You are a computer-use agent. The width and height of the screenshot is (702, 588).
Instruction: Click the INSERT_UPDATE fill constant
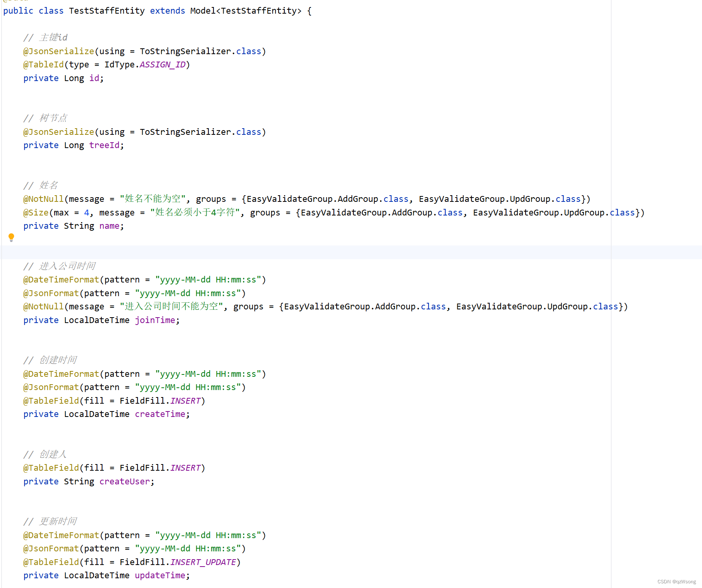203,562
